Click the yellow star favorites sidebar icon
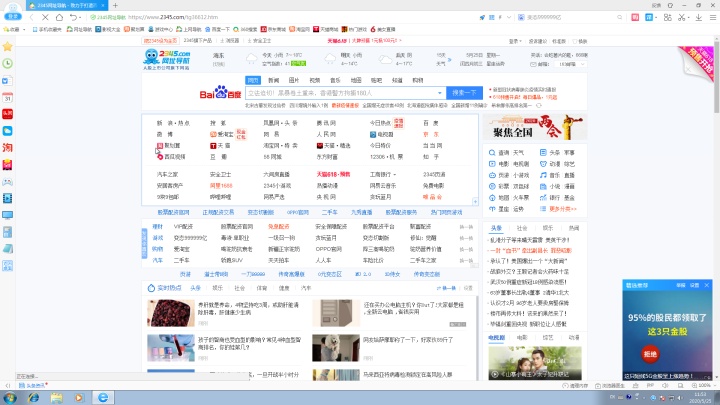Screen dimensions: 720x405 (x=7, y=46)
